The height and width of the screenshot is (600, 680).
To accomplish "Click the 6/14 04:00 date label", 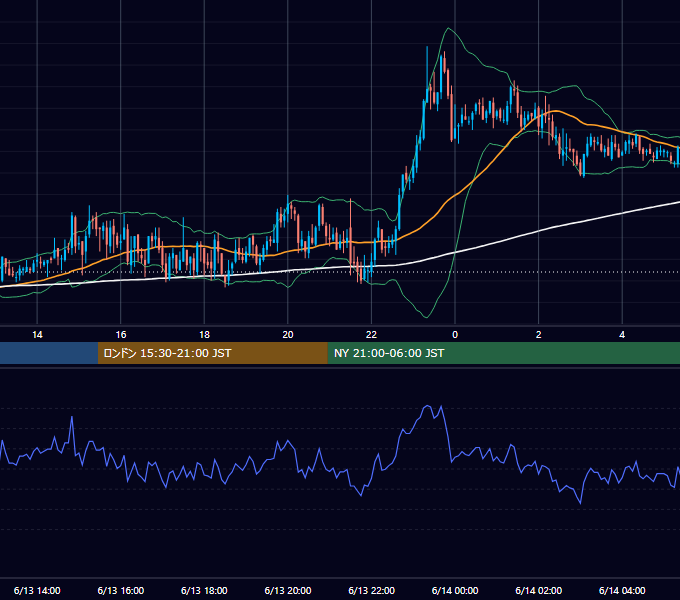I will coord(622,590).
